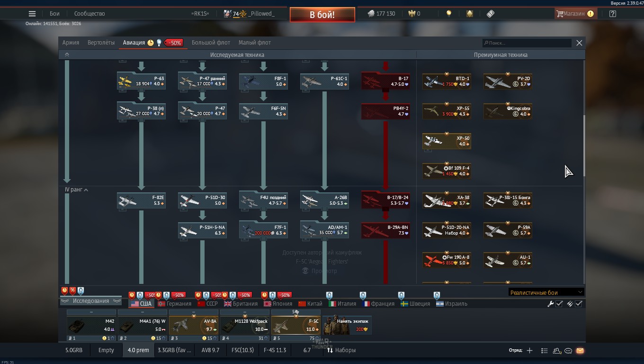Screen dimensions: 644x364
Task: Hire a crew with Нанять экипаж
Action: click(347, 325)
